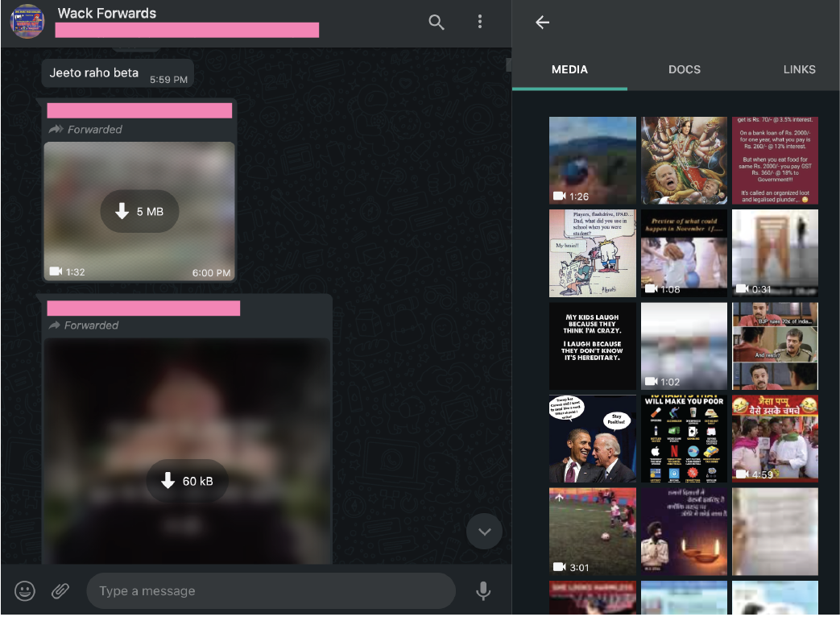Search messages with the magnifier icon

[436, 22]
